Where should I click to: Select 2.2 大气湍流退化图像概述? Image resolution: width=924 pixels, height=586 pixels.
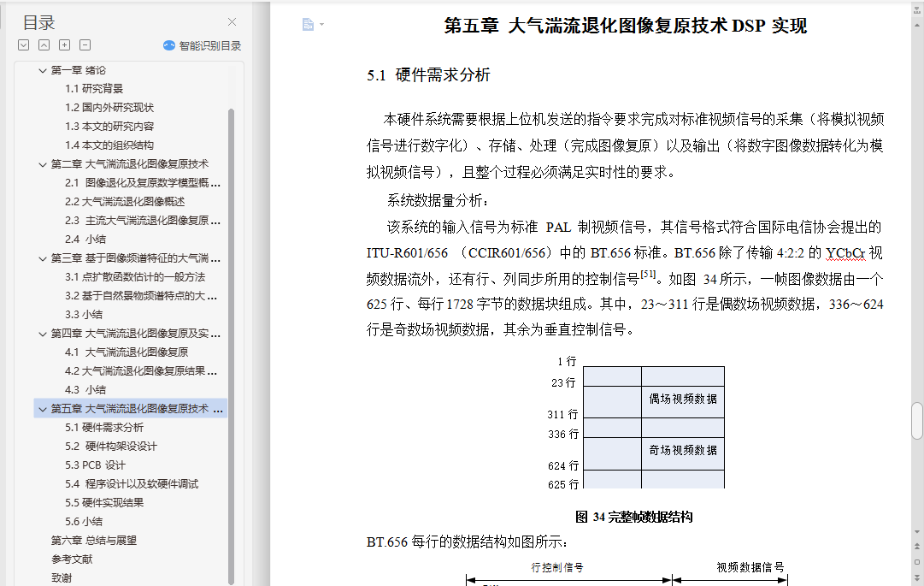pyautogui.click(x=125, y=202)
